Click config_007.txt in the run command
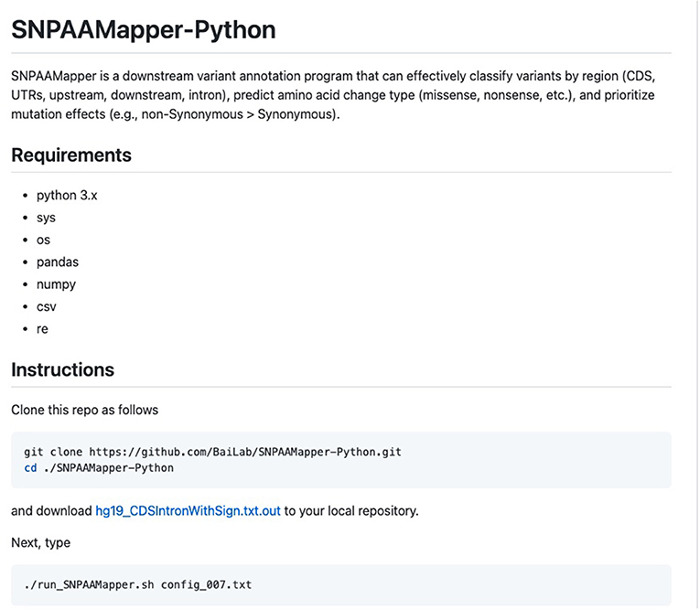Image resolution: width=700 pixels, height=609 pixels. pos(206,584)
